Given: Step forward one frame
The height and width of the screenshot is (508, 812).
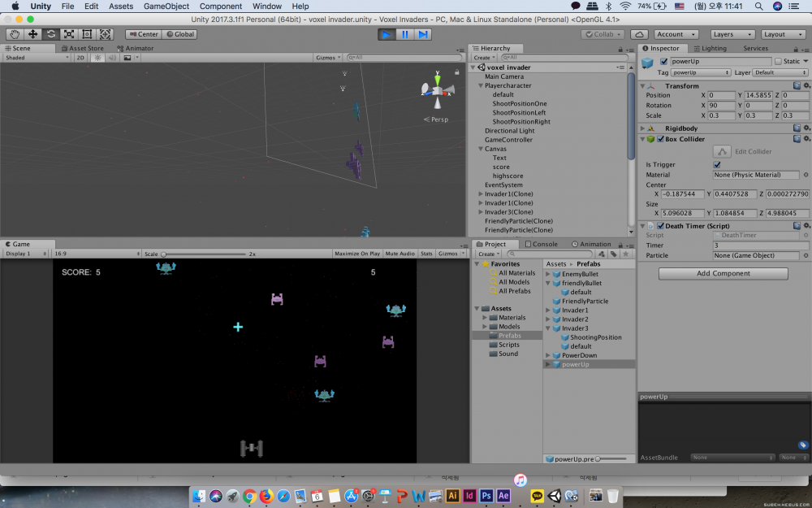Looking at the screenshot, I should click(423, 34).
